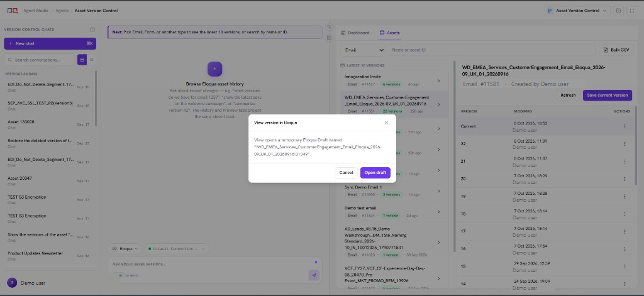Click the conversation list scrollbar
This screenshot has height=296, width=644.
96,99
